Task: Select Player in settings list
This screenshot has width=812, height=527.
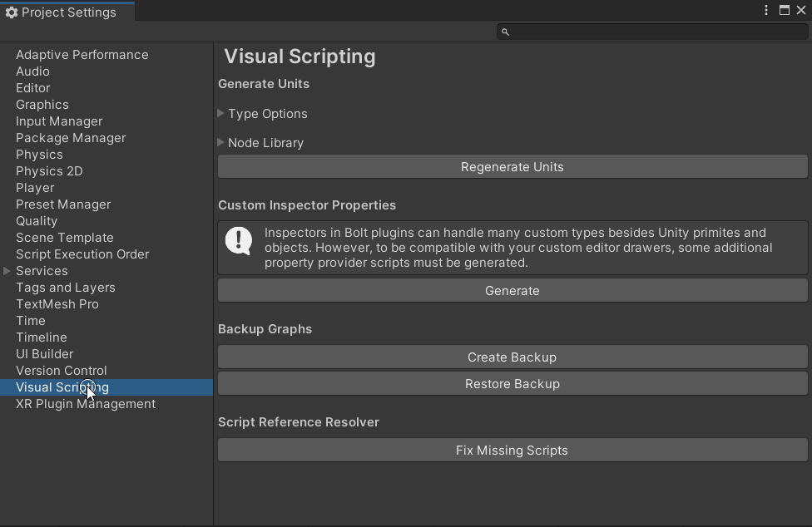Action: click(x=35, y=188)
